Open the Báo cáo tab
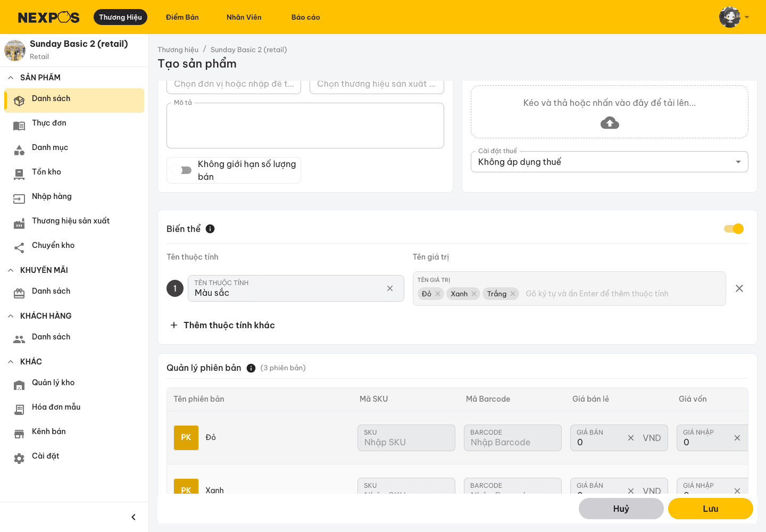 306,17
